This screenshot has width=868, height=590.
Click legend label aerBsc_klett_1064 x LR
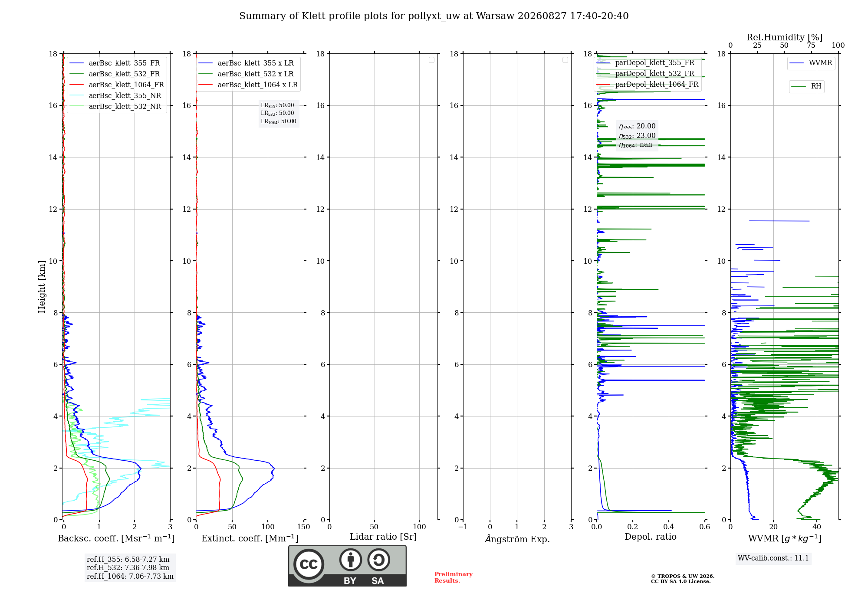258,85
